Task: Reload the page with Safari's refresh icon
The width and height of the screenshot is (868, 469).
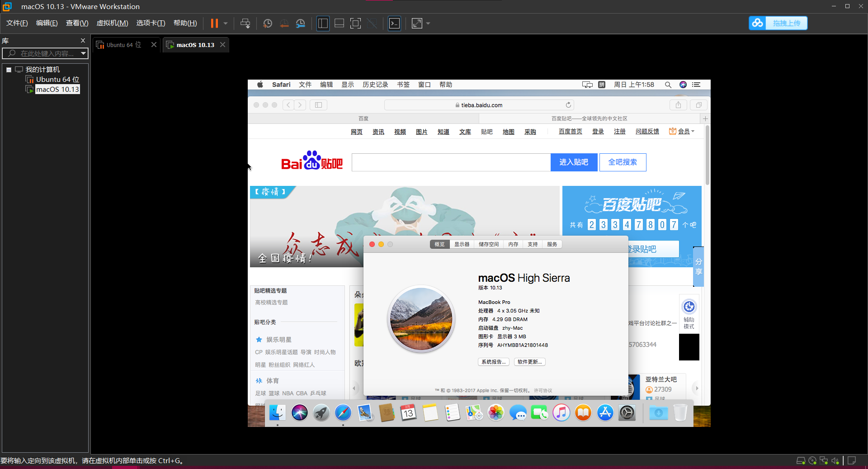Action: [x=568, y=105]
